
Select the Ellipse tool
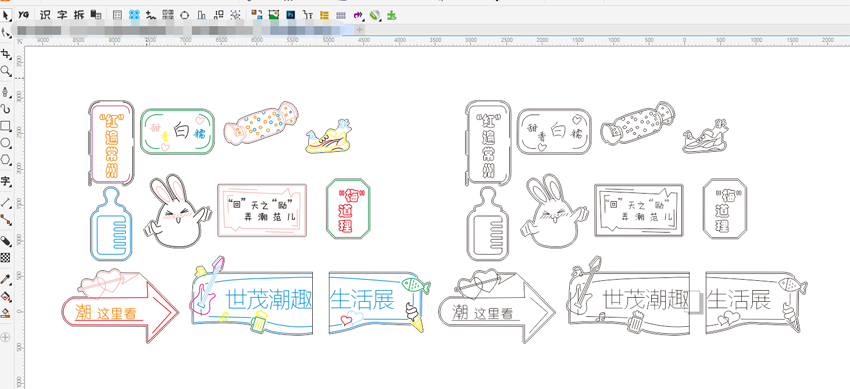pos(5,143)
